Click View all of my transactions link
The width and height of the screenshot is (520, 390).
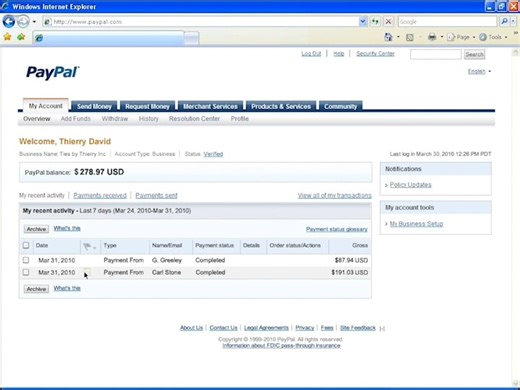click(334, 195)
